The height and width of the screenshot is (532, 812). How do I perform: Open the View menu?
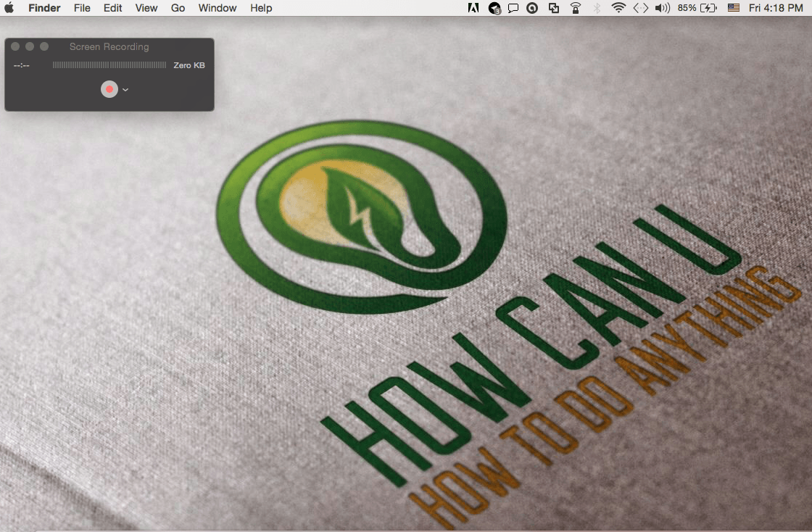146,8
